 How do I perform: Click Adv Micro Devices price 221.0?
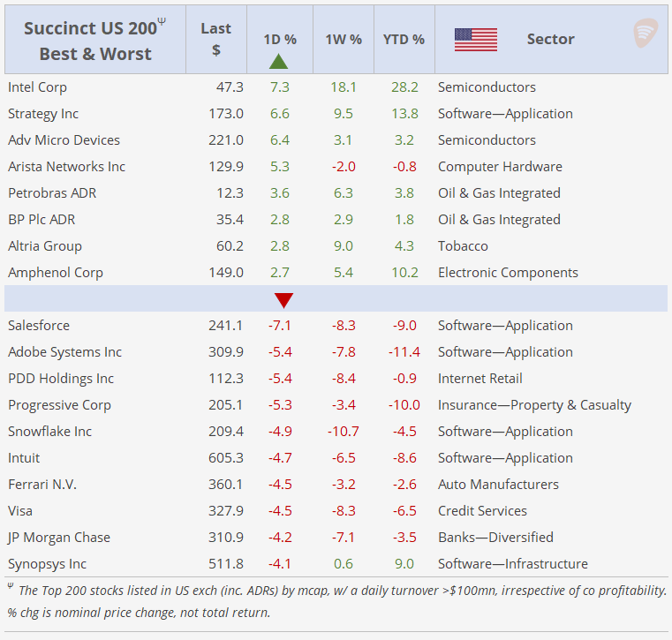pos(226,140)
